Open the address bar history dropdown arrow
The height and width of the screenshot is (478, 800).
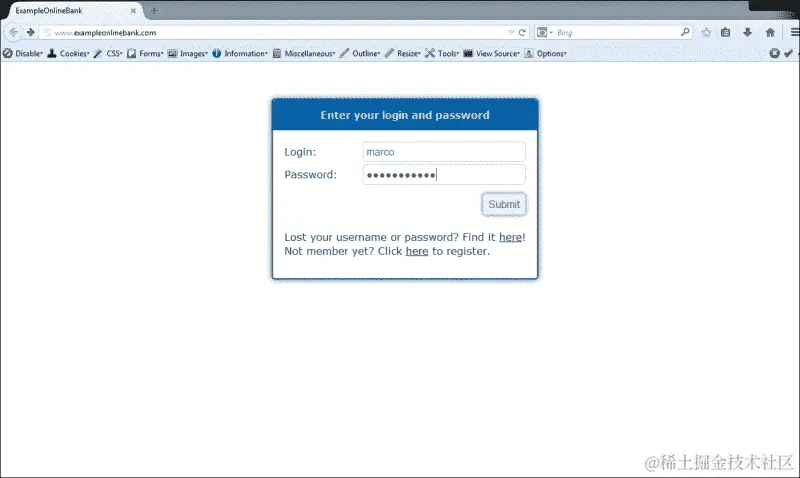(511, 32)
